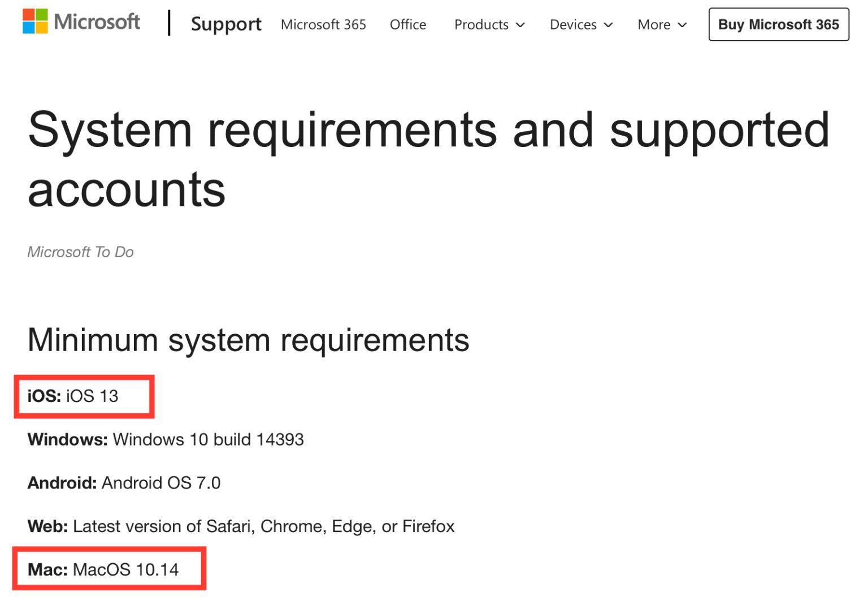
Task: Click the Microsoft To Do breadcrumb label
Action: [x=80, y=252]
